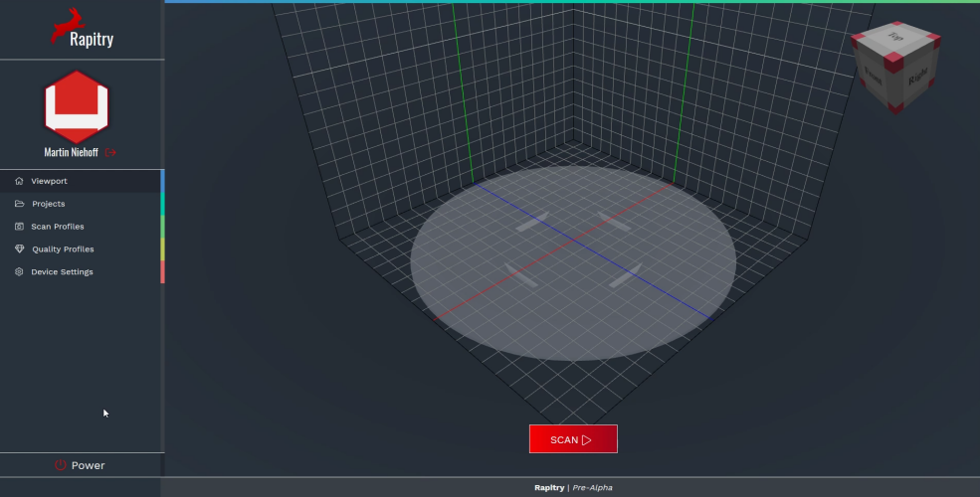Click the Quality Profiles diamond icon
Image resolution: width=980 pixels, height=497 pixels.
tap(19, 249)
